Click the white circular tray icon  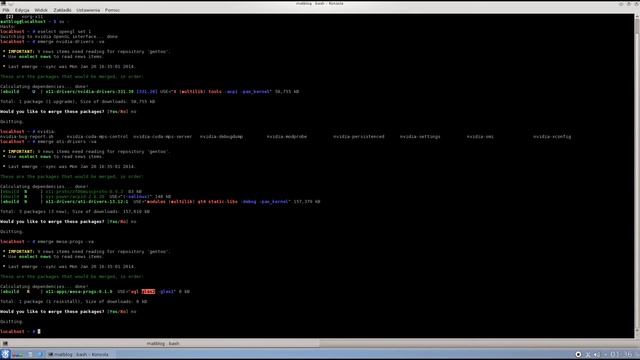578,355
